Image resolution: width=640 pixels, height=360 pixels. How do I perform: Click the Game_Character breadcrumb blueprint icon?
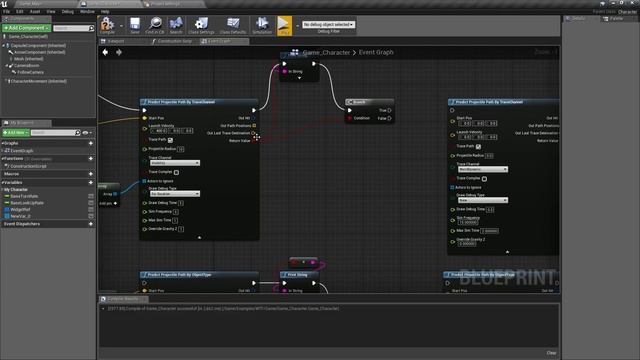[x=294, y=52]
